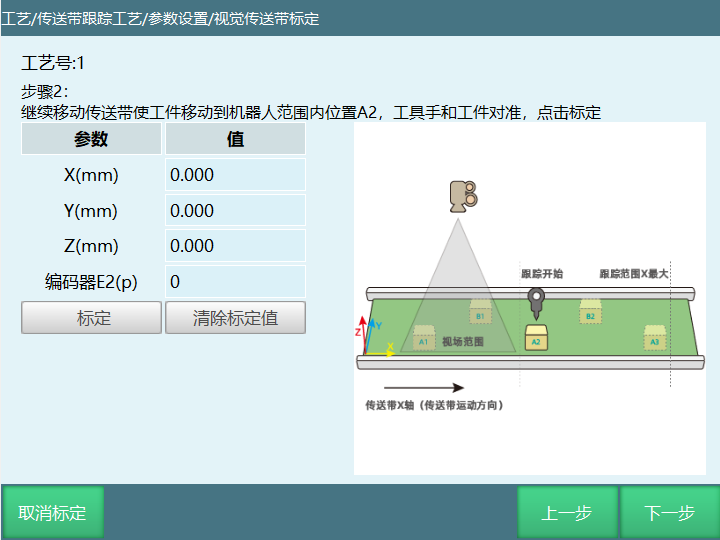Image resolution: width=720 pixels, height=540 pixels.
Task: Click the A3 workpiece box in diagram
Action: point(655,338)
